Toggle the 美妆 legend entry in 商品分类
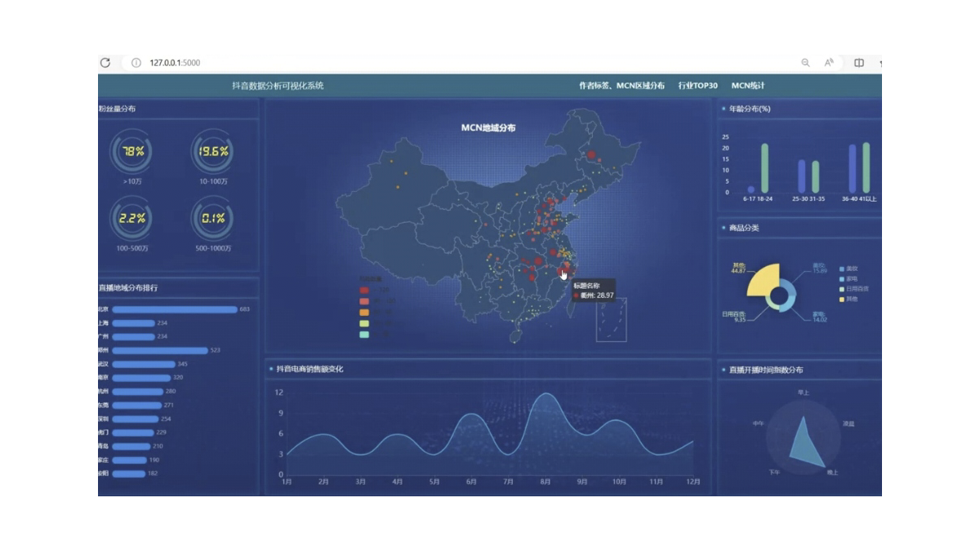This screenshot has width=980, height=551. [849, 269]
